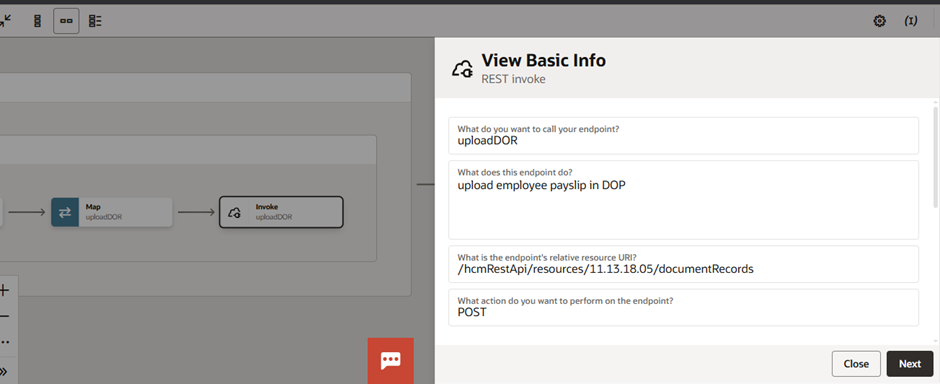Click the 'What does this endpoint do?' label
This screenshot has height=384, width=940.
coord(515,172)
